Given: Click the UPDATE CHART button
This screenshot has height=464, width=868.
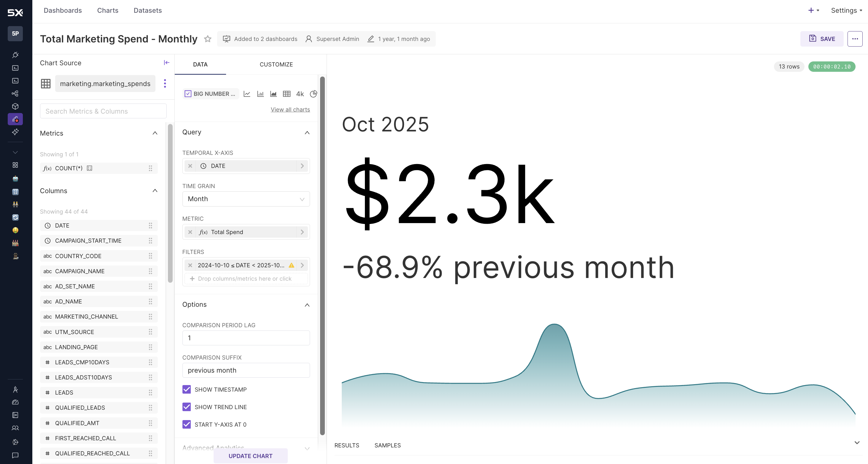Looking at the screenshot, I should click(x=250, y=456).
